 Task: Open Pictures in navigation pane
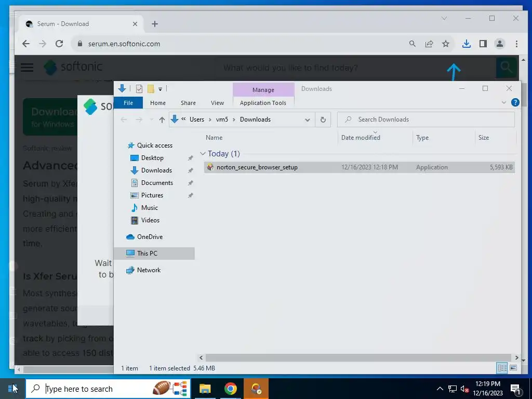click(x=152, y=195)
